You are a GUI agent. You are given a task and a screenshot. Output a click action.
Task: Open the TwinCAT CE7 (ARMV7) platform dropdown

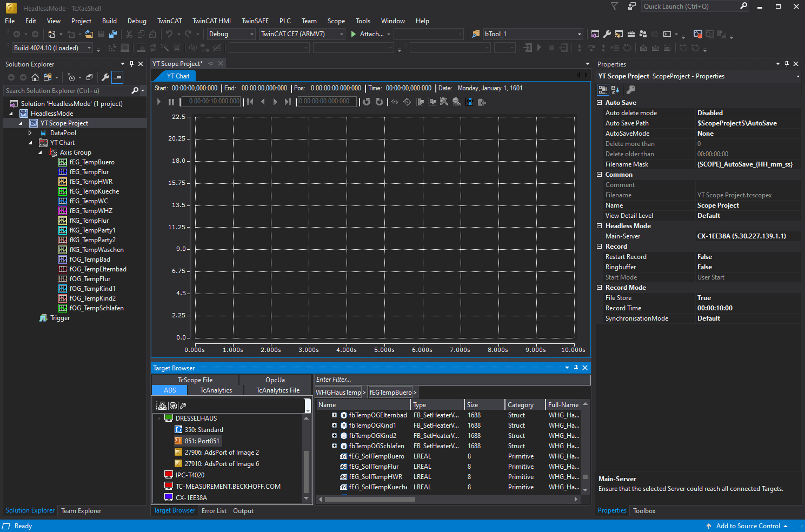[x=302, y=34]
